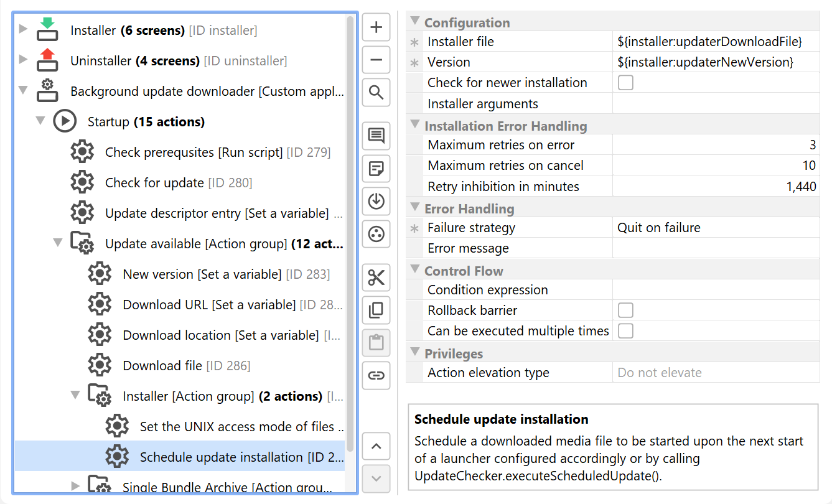Enable Check for newer installation checkbox

pyautogui.click(x=625, y=83)
